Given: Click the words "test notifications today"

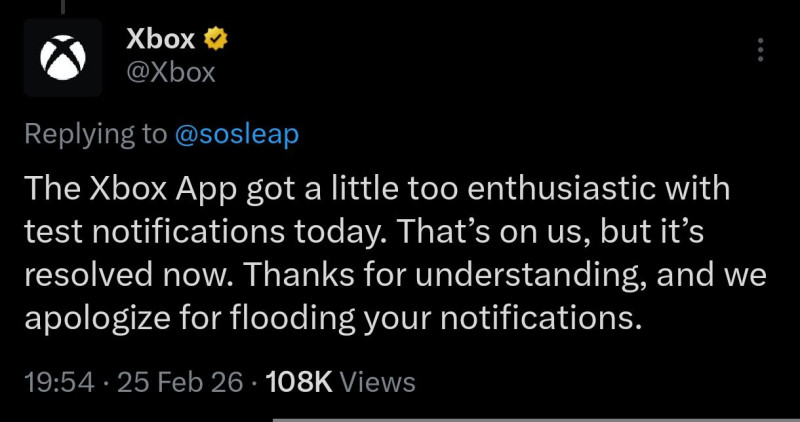Looking at the screenshot, I should click(196, 232).
